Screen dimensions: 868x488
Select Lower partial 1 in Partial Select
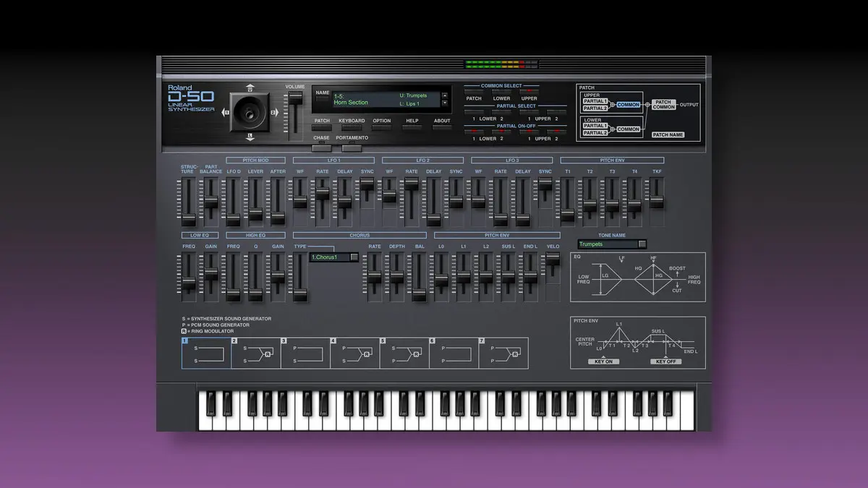pyautogui.click(x=474, y=113)
